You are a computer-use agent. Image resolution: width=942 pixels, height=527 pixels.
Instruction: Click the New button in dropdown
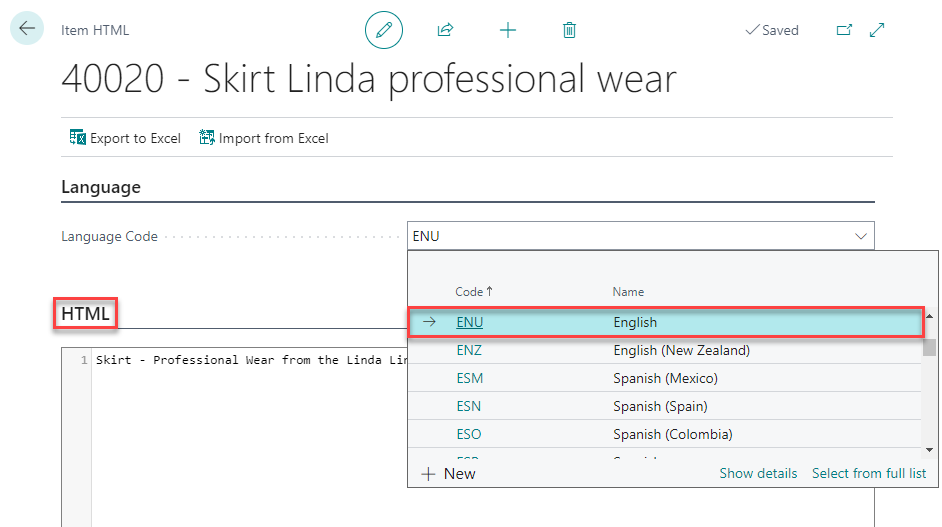point(449,473)
